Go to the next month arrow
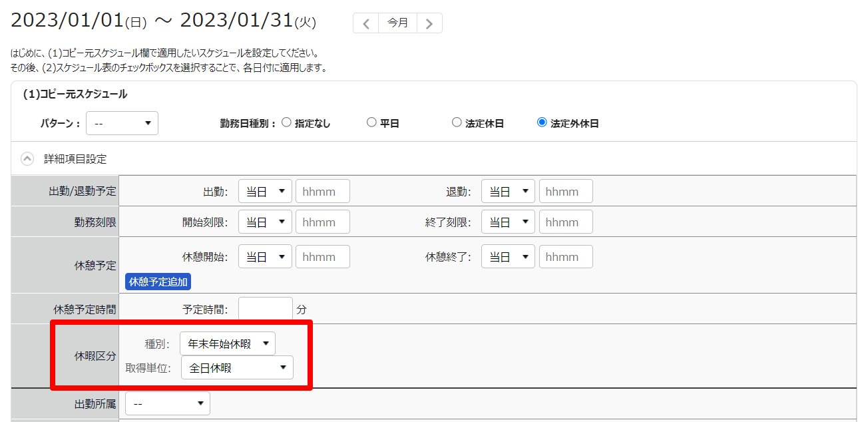868x422 pixels. [x=429, y=23]
